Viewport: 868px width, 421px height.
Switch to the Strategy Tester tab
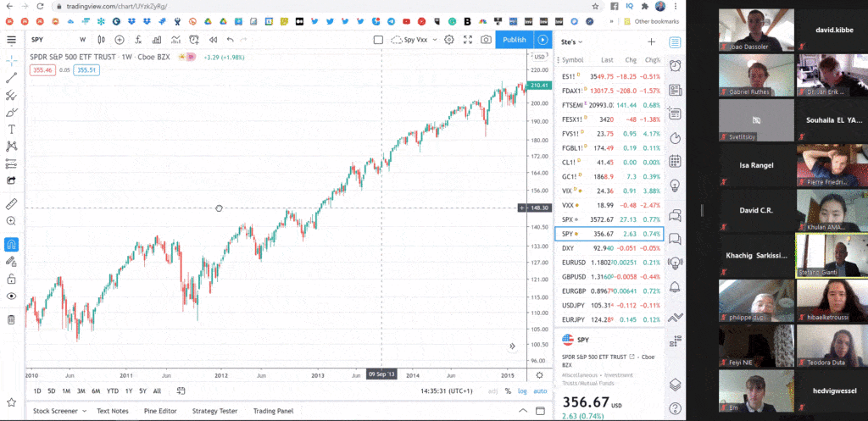214,411
